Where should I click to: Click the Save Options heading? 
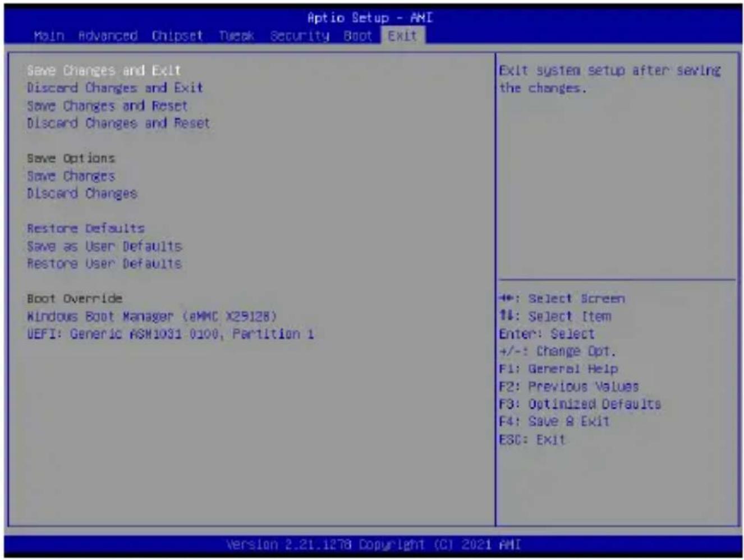point(71,158)
